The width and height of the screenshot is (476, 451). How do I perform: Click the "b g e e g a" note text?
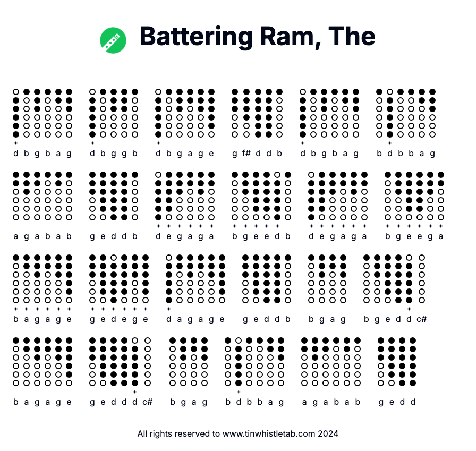[x=414, y=236]
